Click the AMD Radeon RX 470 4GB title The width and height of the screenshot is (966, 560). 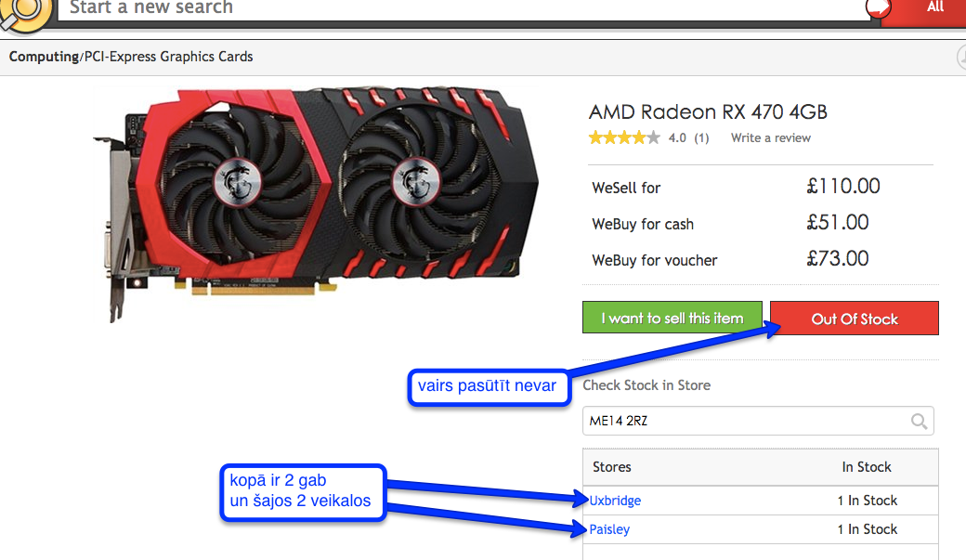click(708, 112)
